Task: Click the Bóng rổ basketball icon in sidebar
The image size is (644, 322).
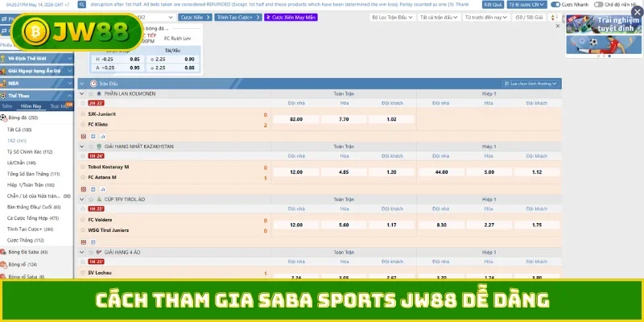Action: [3, 265]
